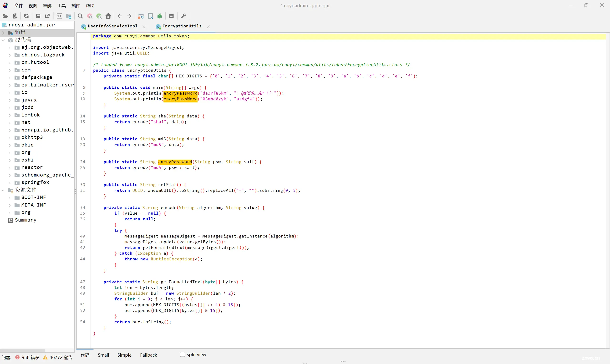
Task: Click the back navigation arrow icon
Action: pos(120,16)
